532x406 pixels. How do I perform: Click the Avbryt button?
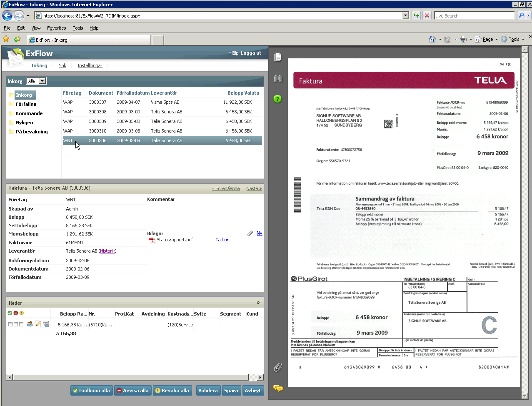(x=253, y=391)
